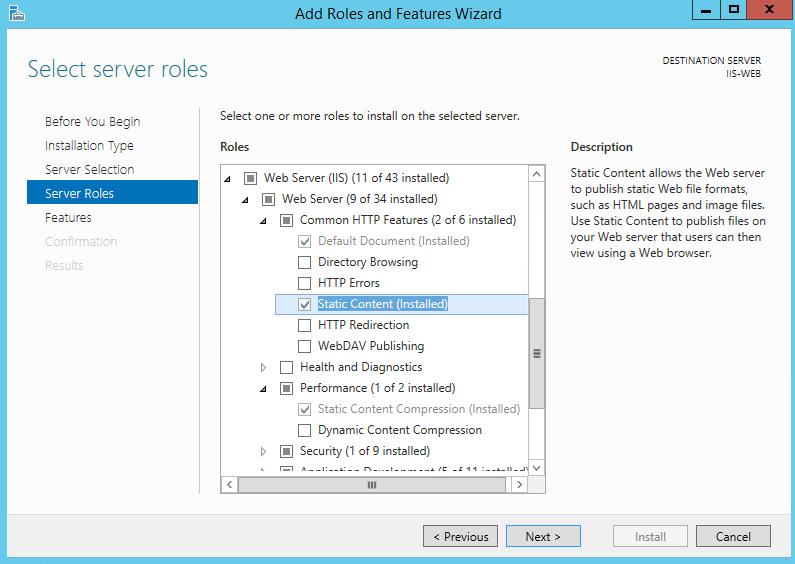Click the Next button
This screenshot has height=564, width=795.
[543, 536]
